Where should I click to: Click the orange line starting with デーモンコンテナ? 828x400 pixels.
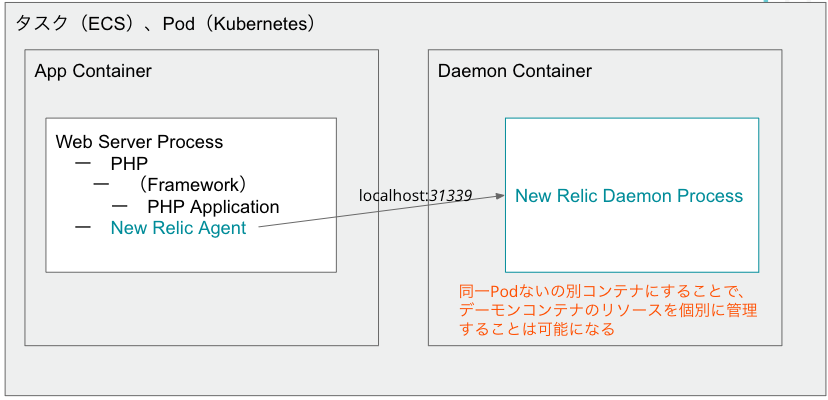[607, 311]
